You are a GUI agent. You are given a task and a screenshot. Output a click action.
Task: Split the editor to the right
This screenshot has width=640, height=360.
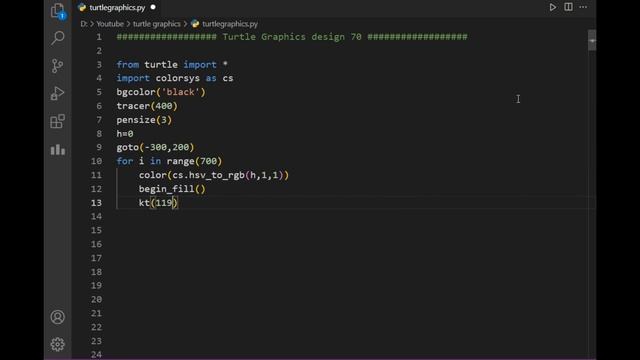(568, 7)
